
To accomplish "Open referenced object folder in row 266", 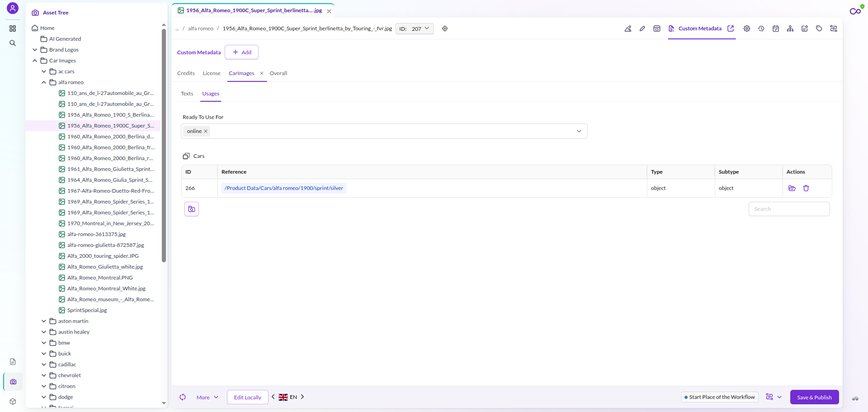I will pyautogui.click(x=792, y=188).
